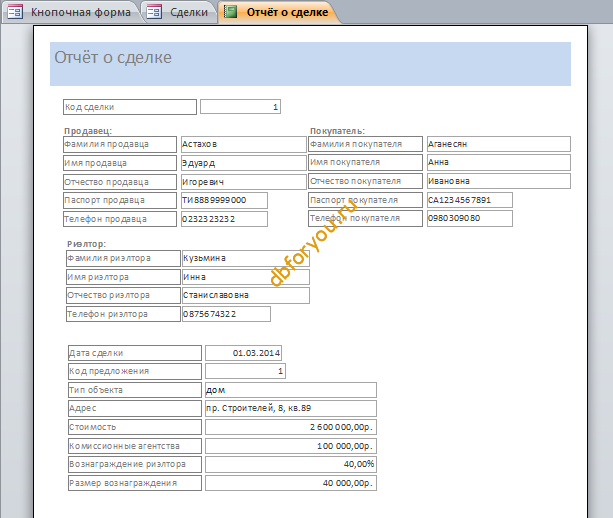
Task: Click buyer passport field СА1234567891
Action: pos(470,200)
